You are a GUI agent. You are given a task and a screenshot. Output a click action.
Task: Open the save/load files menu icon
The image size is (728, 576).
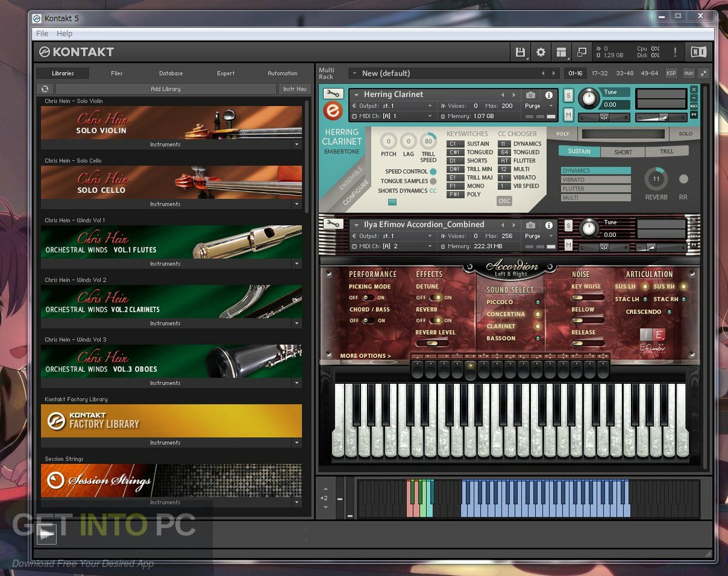[x=520, y=52]
